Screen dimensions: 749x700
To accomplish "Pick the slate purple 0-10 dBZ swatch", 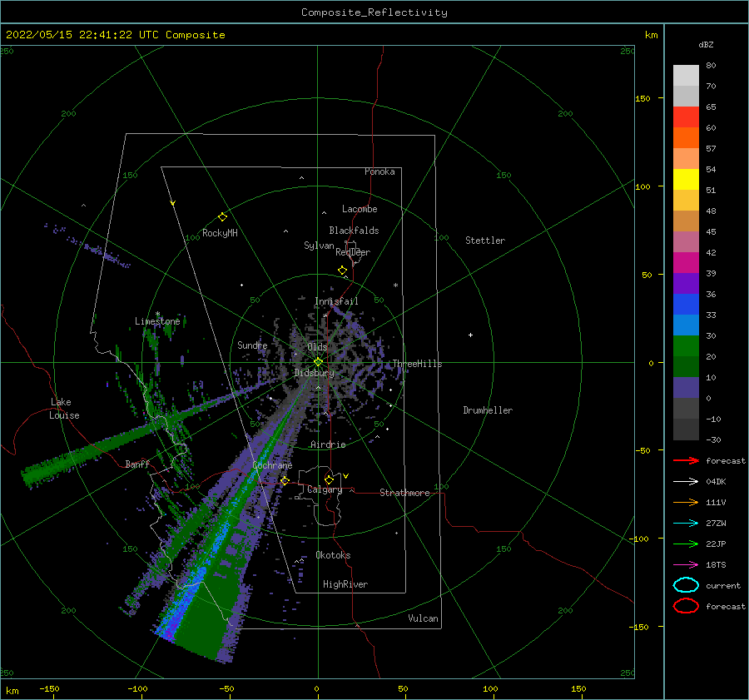I will tap(686, 388).
